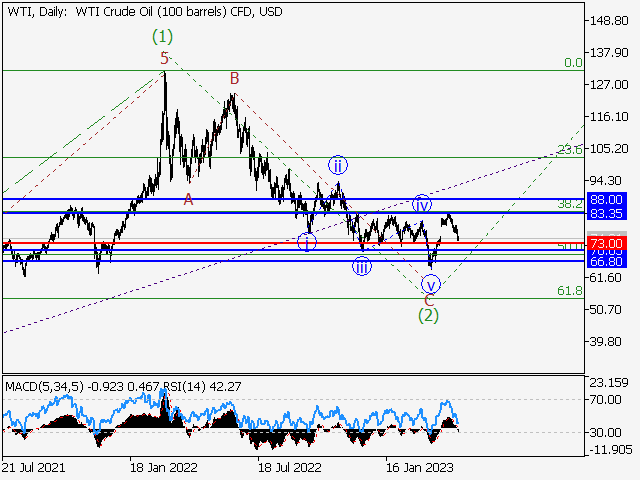
Task: Click the 88.00 blue price tag
Action: coord(609,200)
